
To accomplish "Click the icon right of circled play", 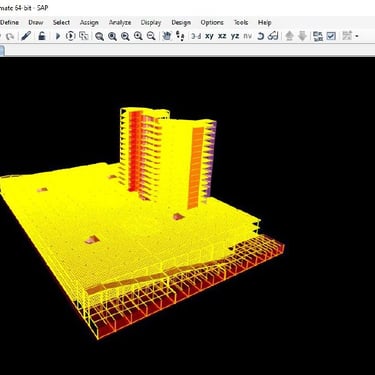I will [84, 36].
